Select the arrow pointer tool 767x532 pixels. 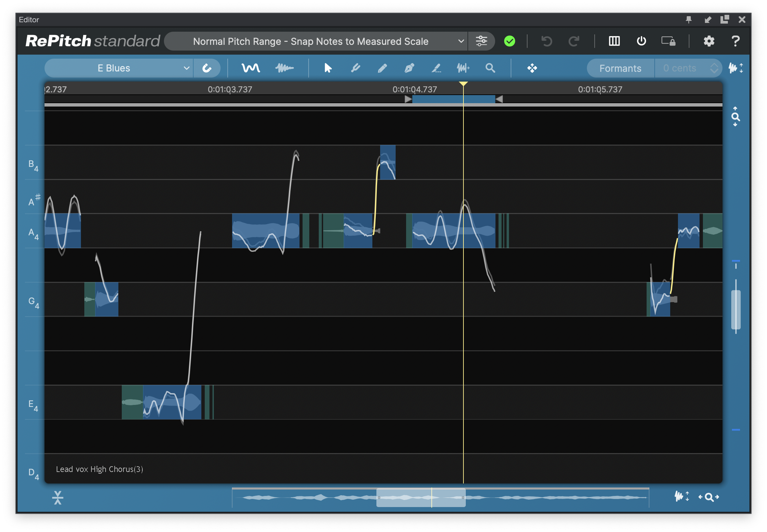(x=328, y=68)
